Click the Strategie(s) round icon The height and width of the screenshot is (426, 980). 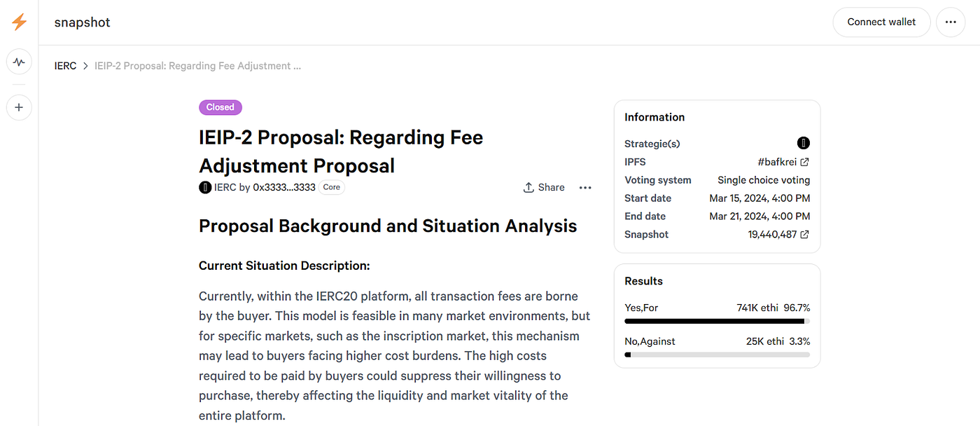tap(804, 144)
